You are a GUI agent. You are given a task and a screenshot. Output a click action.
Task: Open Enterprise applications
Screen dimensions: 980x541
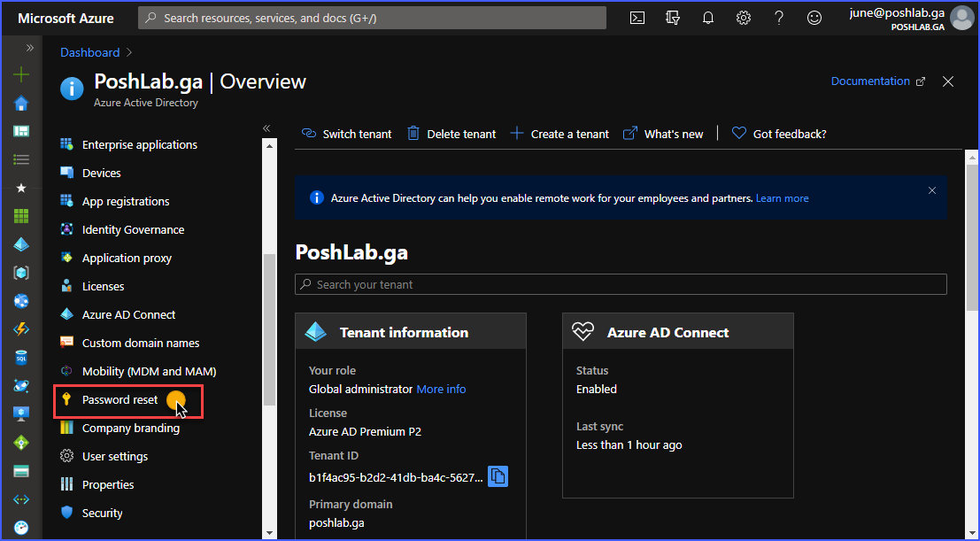pos(139,144)
